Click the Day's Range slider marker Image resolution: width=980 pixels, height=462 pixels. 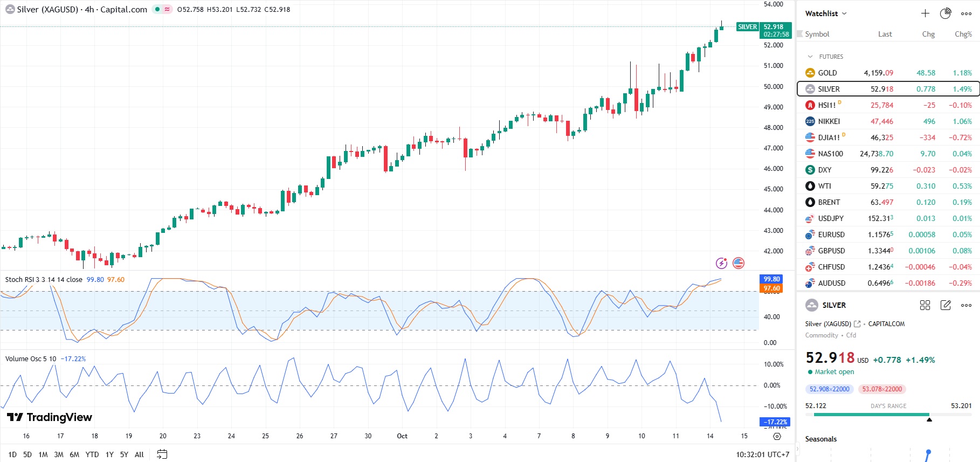pos(929,419)
